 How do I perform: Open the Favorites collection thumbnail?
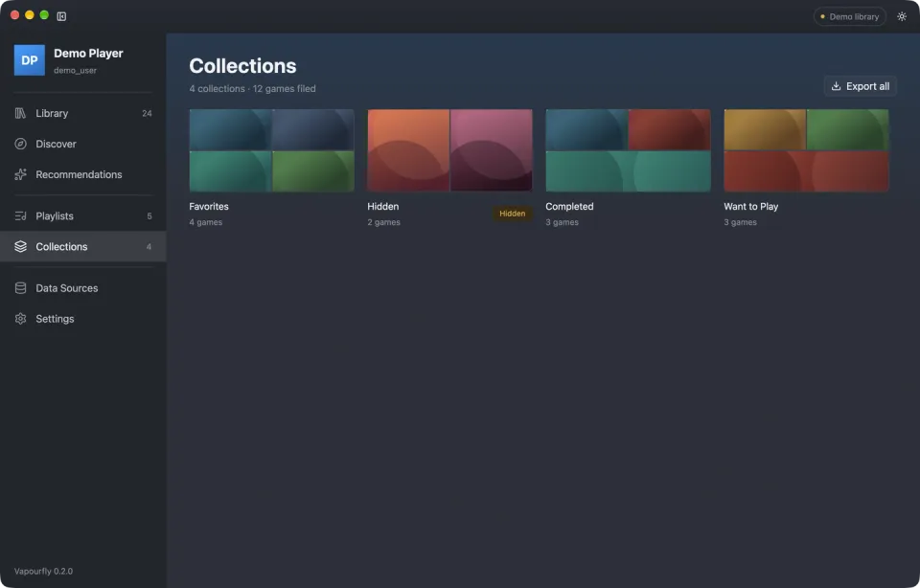pyautogui.click(x=271, y=150)
